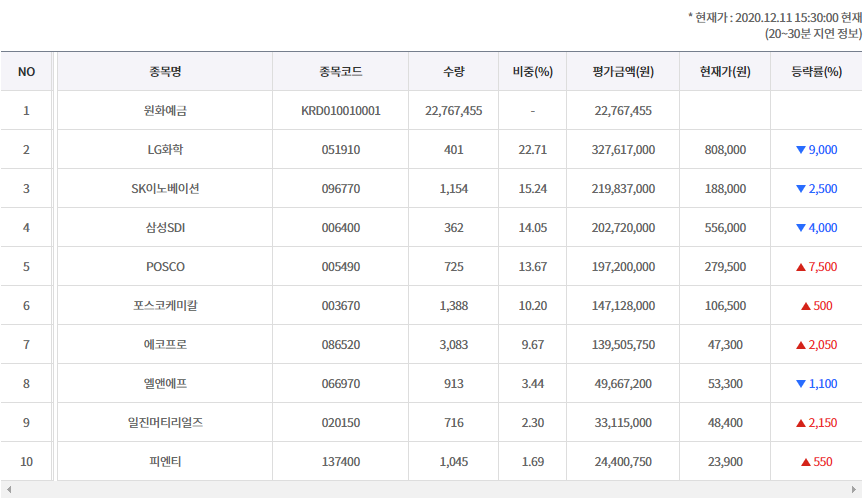Click the horizontal scrollbar track
This screenshot has width=865, height=500.
coord(431,490)
